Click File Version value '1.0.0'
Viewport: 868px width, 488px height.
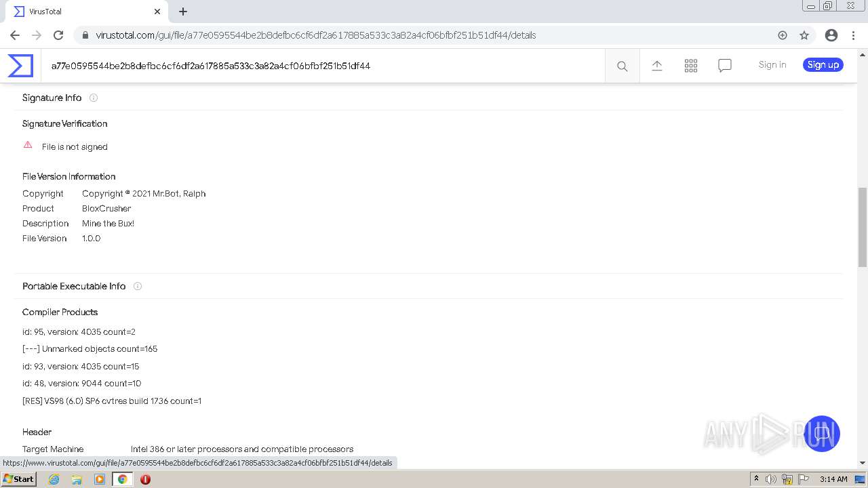(x=91, y=238)
